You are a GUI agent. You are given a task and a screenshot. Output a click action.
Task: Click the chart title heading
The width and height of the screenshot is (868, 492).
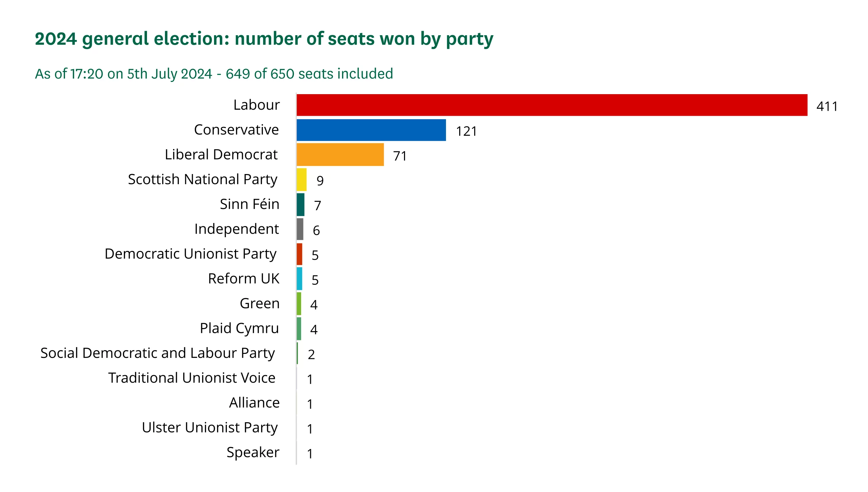(x=264, y=39)
